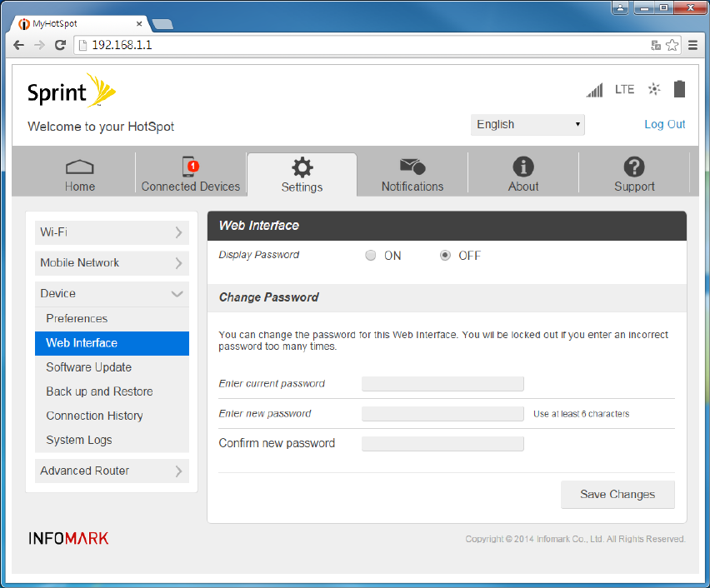Click the Connected Devices tab label
The height and width of the screenshot is (588, 710).
[x=191, y=187]
